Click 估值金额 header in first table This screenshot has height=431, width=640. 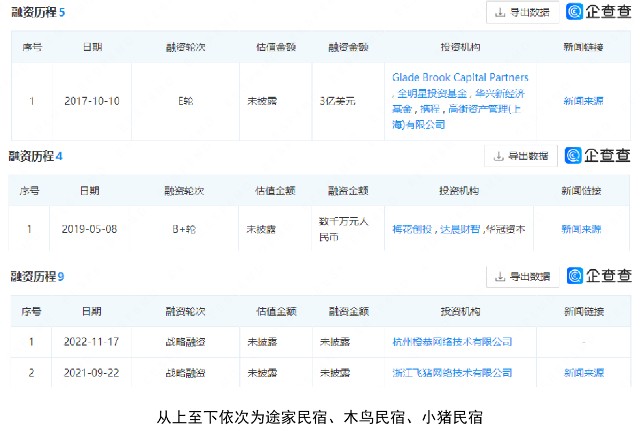click(x=276, y=47)
